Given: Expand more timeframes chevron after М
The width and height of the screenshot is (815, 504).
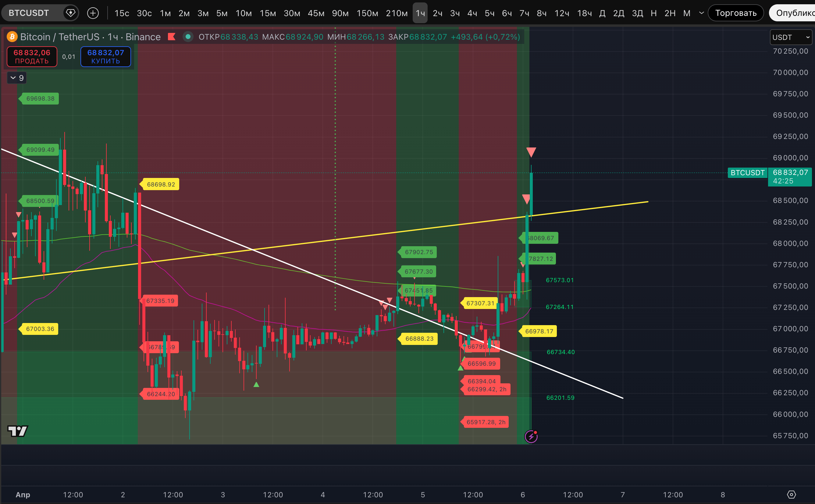Looking at the screenshot, I should click(x=701, y=13).
